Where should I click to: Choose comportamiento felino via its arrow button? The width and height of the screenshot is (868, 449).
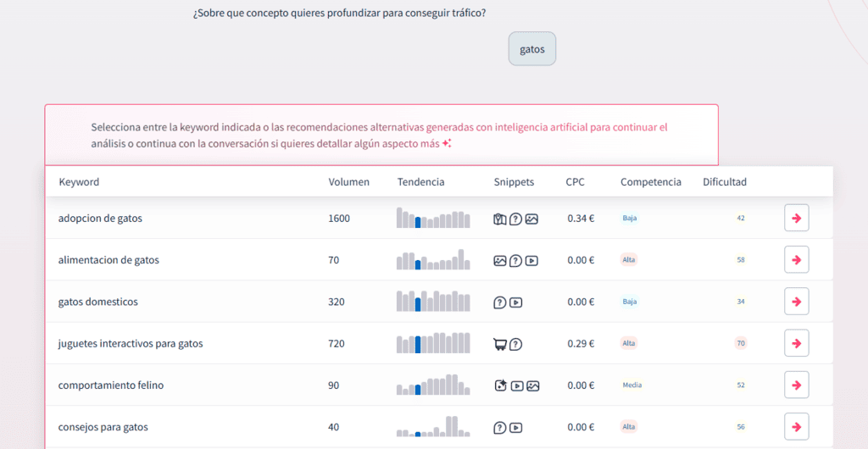[x=797, y=385]
